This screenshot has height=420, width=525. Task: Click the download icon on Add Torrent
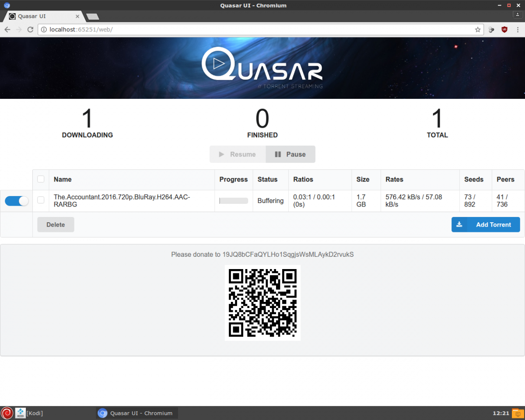pyautogui.click(x=459, y=224)
